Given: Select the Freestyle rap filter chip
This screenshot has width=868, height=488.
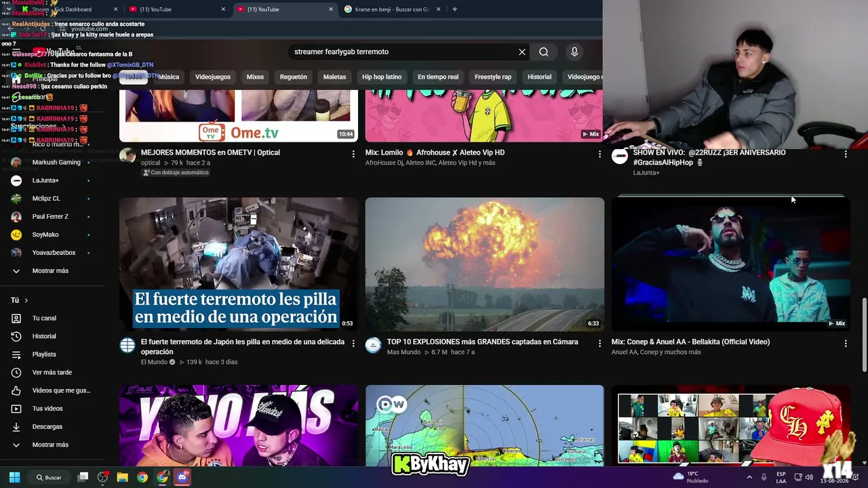Looking at the screenshot, I should [x=493, y=77].
